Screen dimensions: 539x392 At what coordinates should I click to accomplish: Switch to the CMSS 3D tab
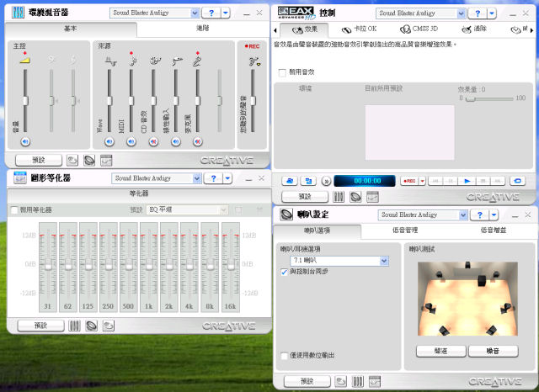point(419,29)
